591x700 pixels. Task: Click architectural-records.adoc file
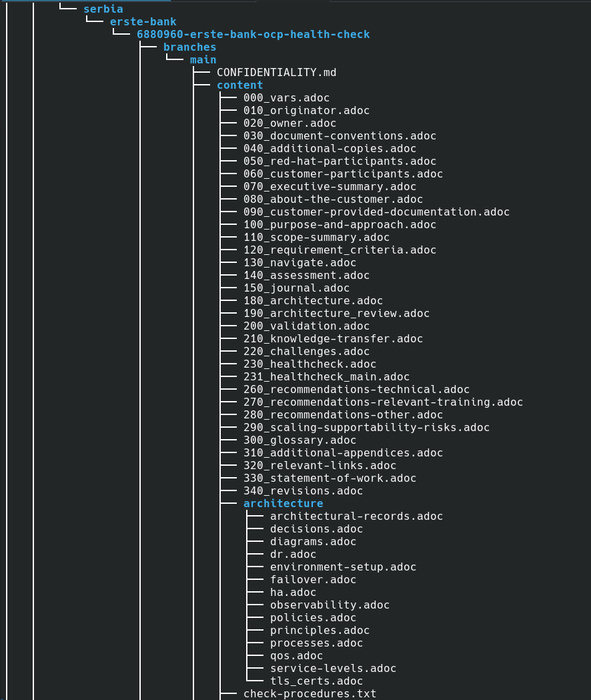point(356,516)
